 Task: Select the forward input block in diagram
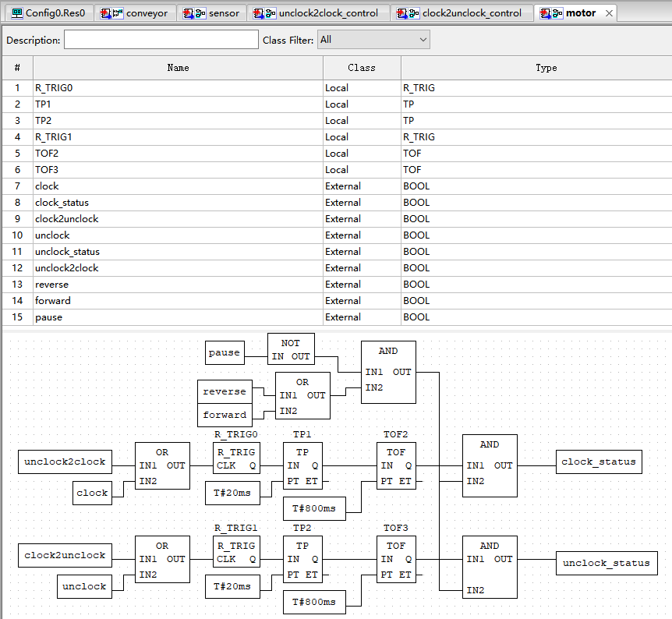(x=225, y=415)
